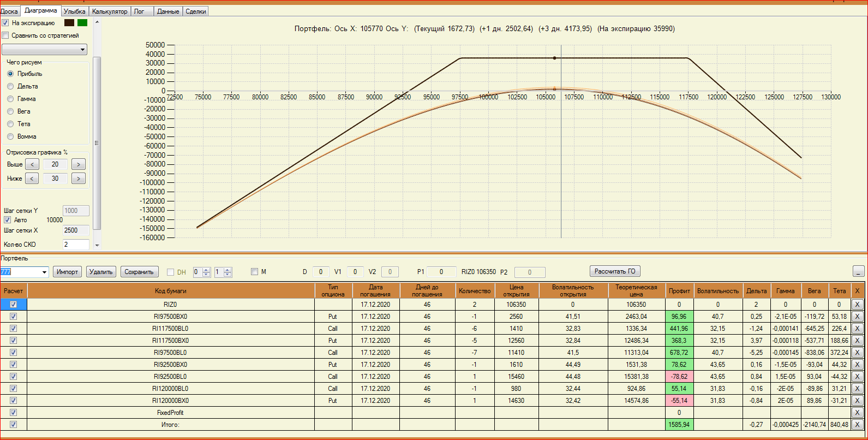Collapse the portfolio panel with the underscore button

click(858, 271)
